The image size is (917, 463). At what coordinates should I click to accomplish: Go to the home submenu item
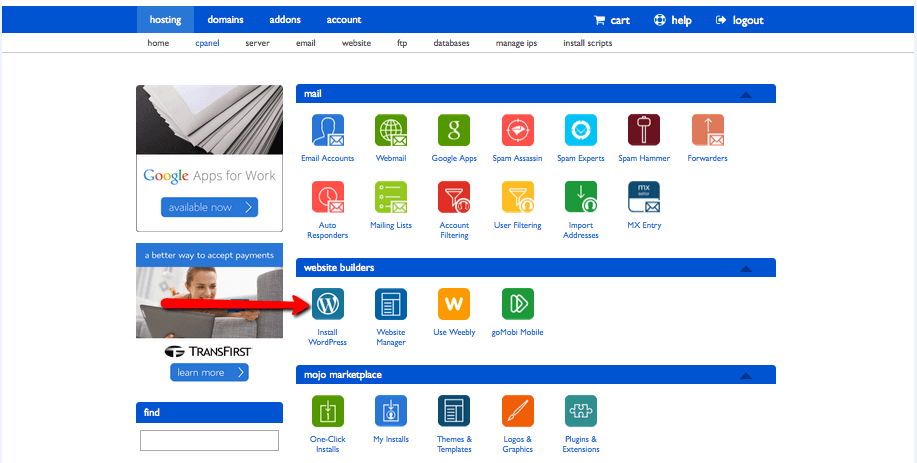(158, 43)
